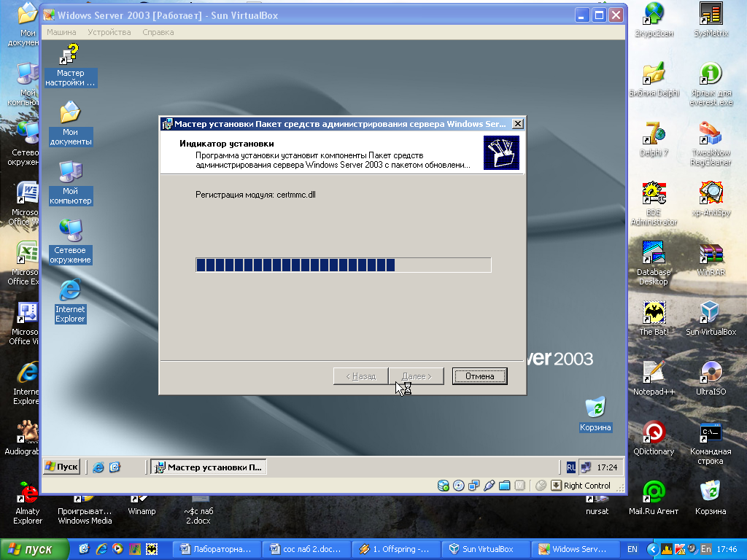Click VirtualBox mouse integration indicator
Viewport: 747px width, 560px height.
coord(541,485)
